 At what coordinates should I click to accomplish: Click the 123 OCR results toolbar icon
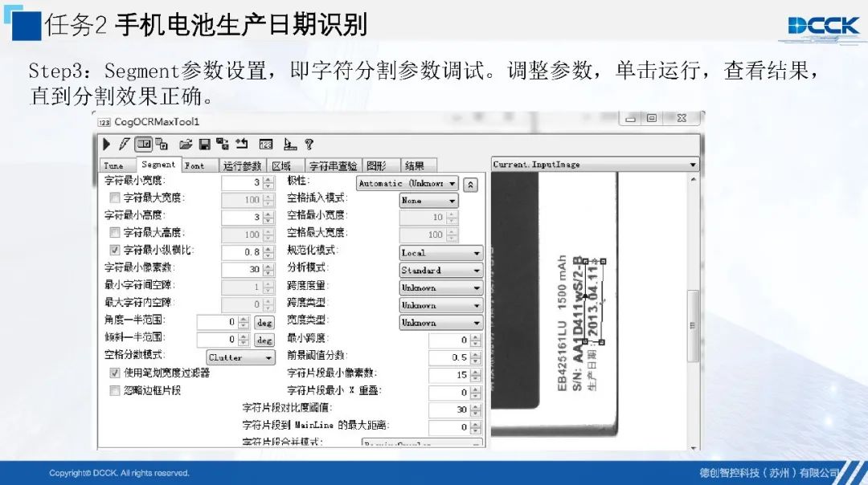click(x=265, y=145)
